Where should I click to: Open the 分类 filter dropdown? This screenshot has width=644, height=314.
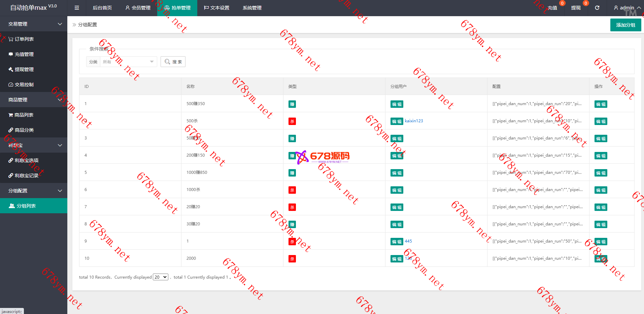pos(128,62)
